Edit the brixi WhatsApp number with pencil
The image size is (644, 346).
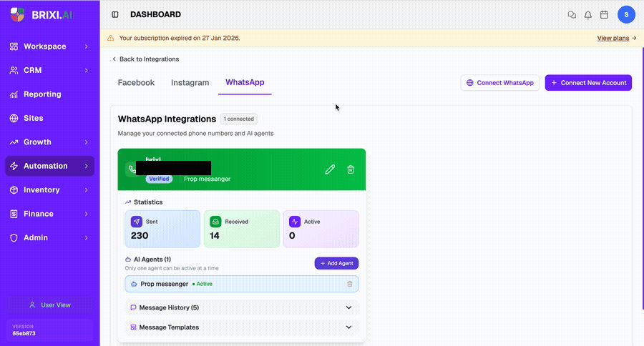(x=330, y=169)
